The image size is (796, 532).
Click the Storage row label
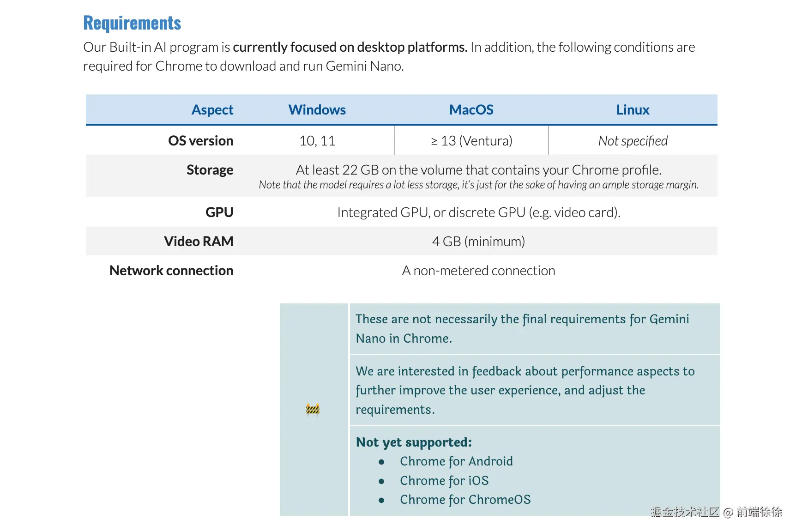[210, 170]
